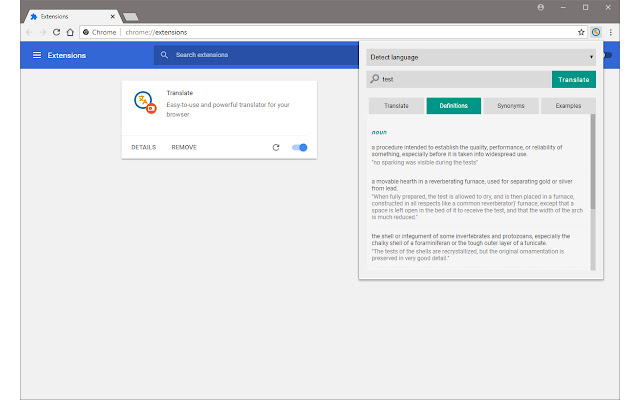Bookmark this page with the star
The height and width of the screenshot is (400, 640).
[581, 32]
